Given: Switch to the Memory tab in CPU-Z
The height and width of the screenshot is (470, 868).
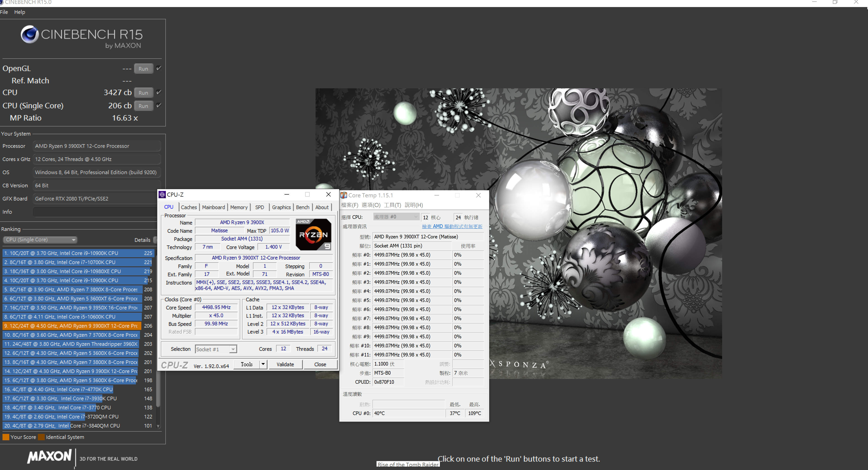Looking at the screenshot, I should [239, 207].
